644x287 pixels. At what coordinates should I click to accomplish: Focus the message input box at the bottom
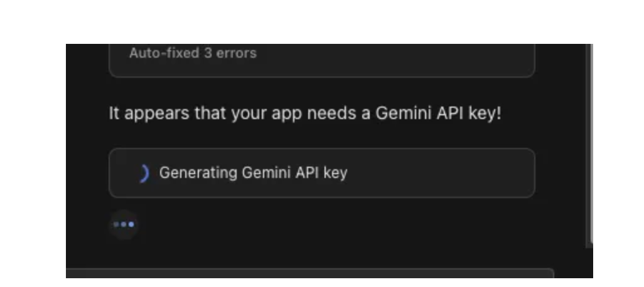click(310, 273)
